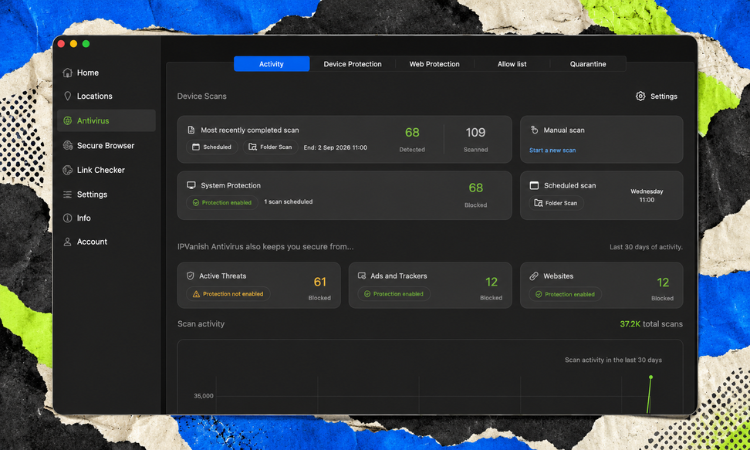Click the monitor icon of System Protection
Viewport: 750px width, 450px height.
tap(191, 185)
